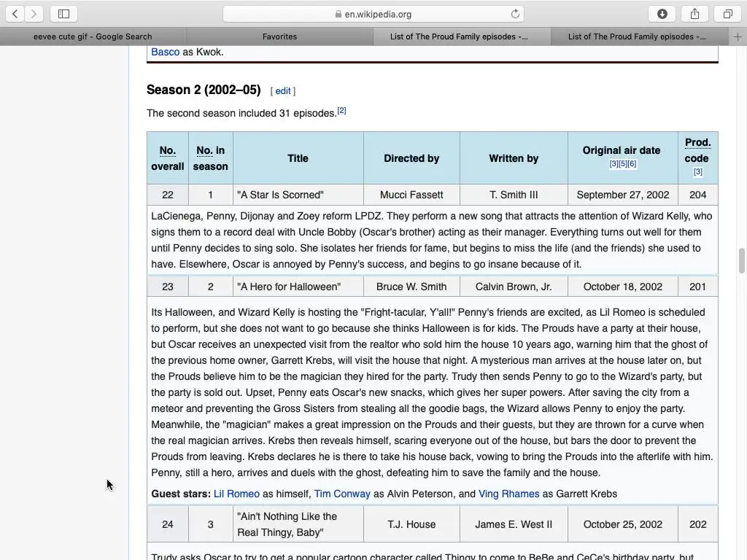The width and height of the screenshot is (747, 560).
Task: Click the 'No. overall' column header
Action: click(168, 158)
